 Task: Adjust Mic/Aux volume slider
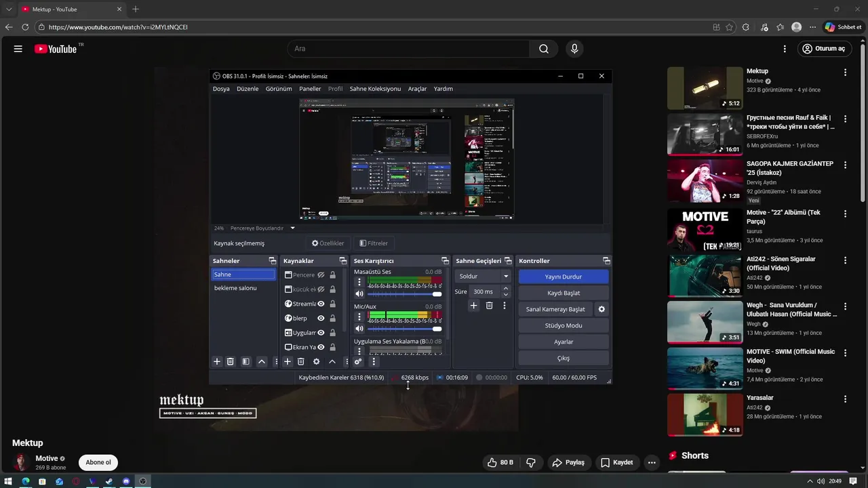point(404,329)
